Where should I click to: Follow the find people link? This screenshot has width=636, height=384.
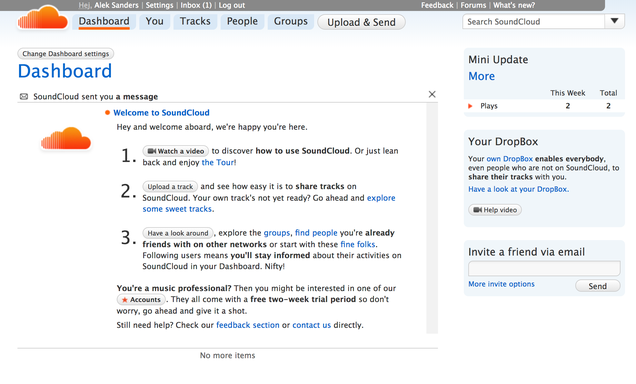click(x=316, y=233)
